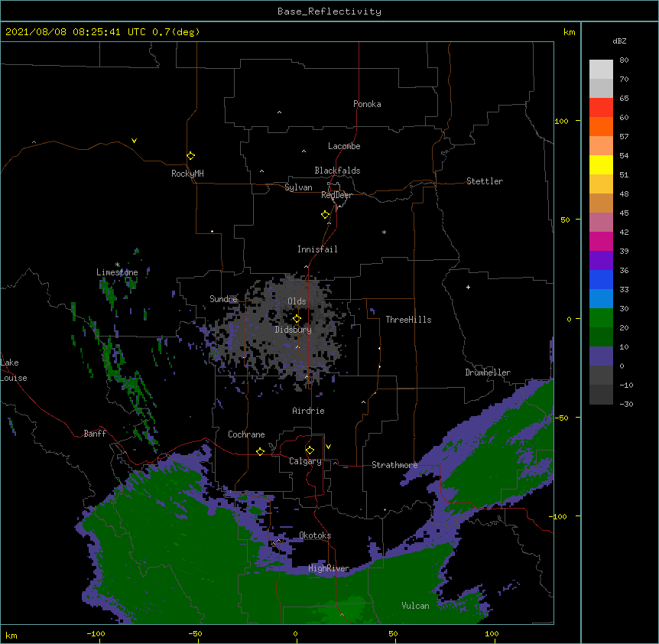Pick the magenta swatch in dBZ legend
The height and width of the screenshot is (644, 659).
pyautogui.click(x=601, y=241)
